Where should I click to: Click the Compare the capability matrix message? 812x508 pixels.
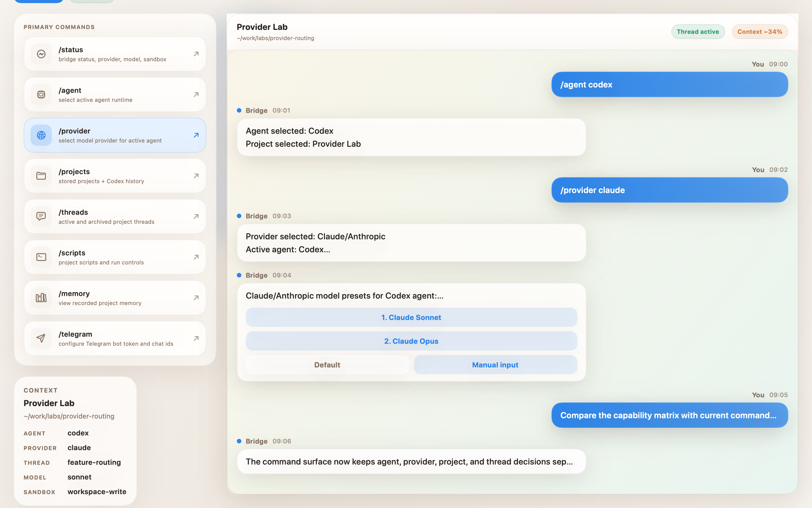(670, 415)
